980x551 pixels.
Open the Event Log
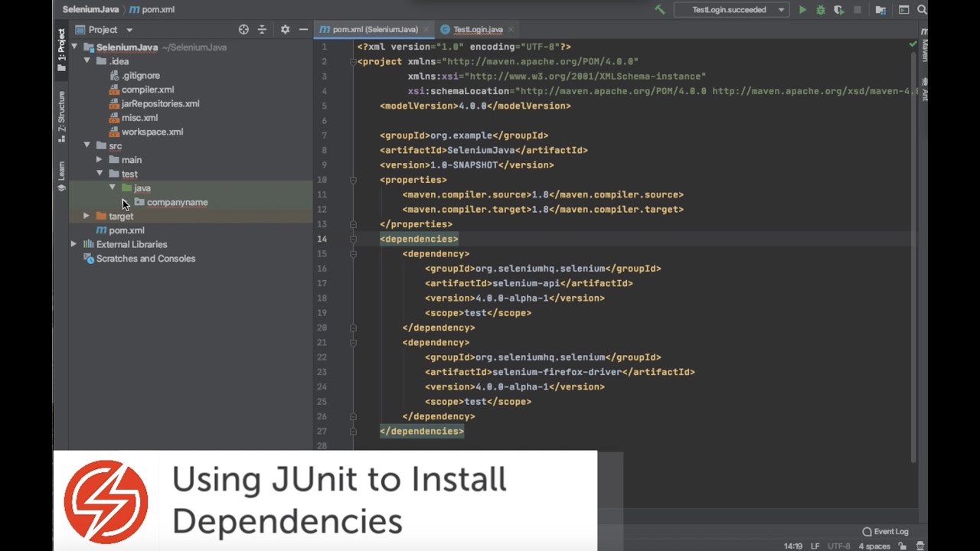[x=885, y=531]
